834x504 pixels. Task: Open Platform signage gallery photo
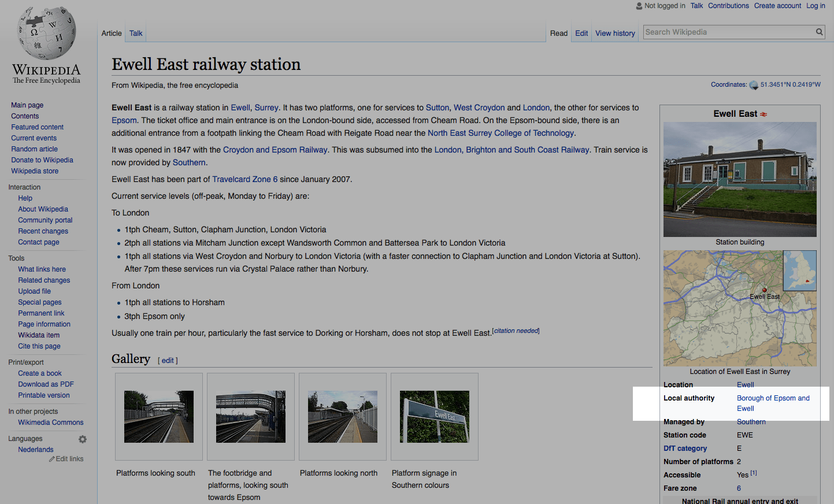[435, 417]
